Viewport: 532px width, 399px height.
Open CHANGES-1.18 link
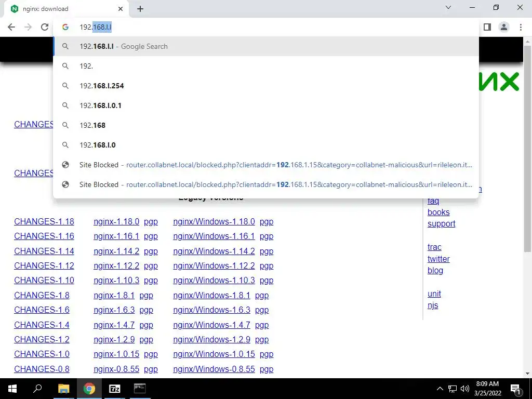pyautogui.click(x=44, y=221)
